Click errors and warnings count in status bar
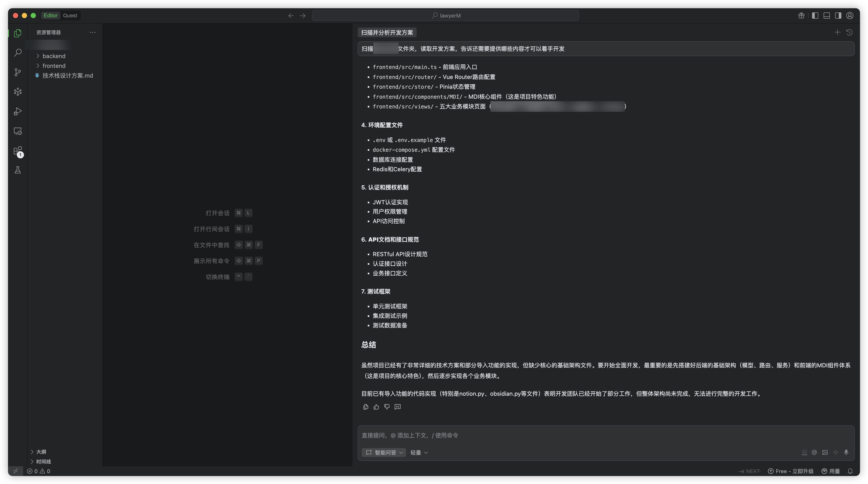The image size is (868, 484). point(38,471)
